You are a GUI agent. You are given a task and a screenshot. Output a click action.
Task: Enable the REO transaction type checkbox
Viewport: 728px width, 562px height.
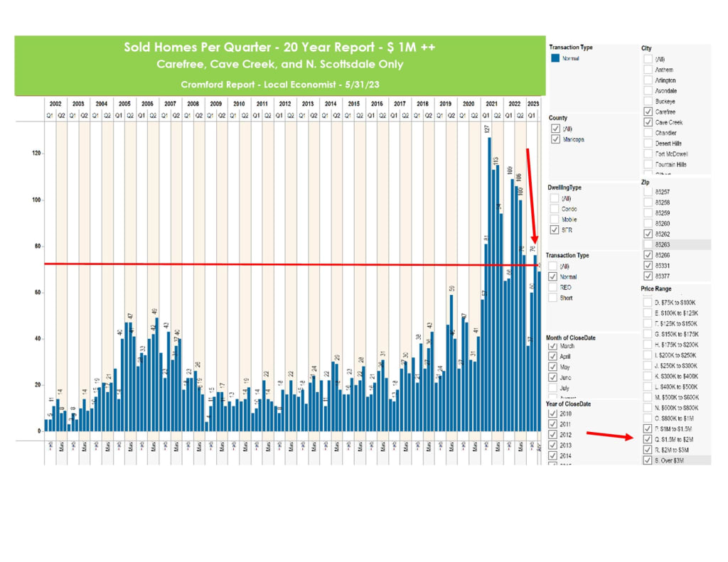click(x=551, y=288)
